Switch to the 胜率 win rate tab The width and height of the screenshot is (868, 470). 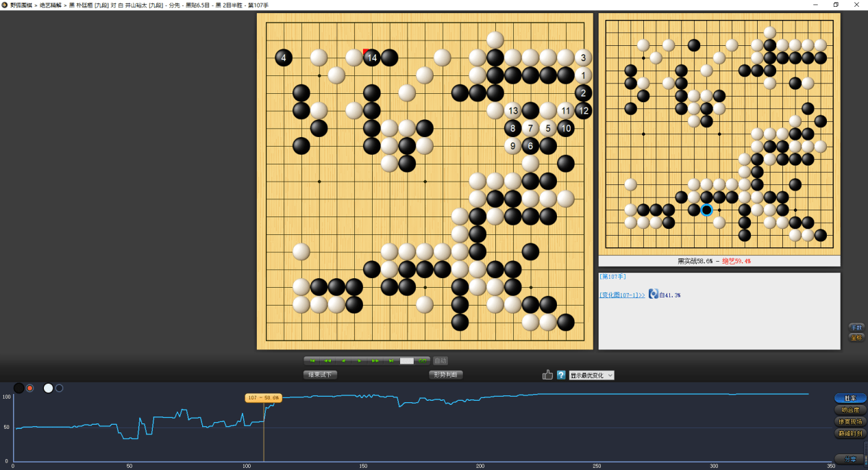850,398
